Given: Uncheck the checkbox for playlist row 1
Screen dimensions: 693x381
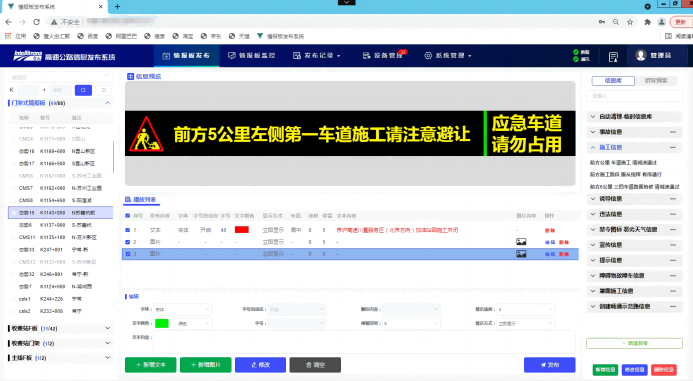Looking at the screenshot, I should (128, 230).
